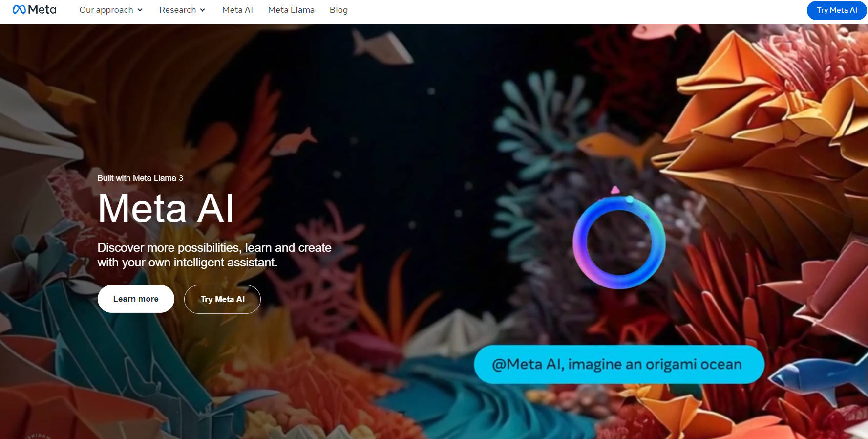Click the Meta infinity logo icon
The width and height of the screenshot is (868, 439).
click(x=19, y=10)
